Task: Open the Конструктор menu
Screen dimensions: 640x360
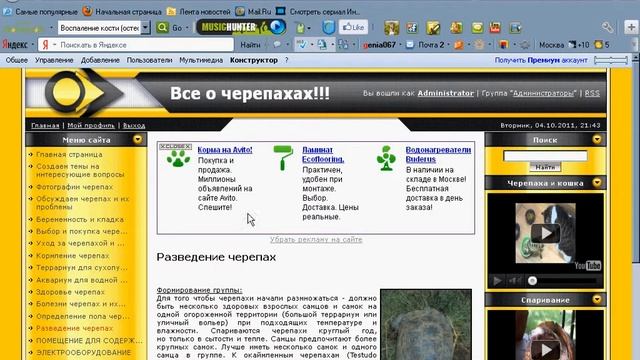Action: tap(254, 60)
